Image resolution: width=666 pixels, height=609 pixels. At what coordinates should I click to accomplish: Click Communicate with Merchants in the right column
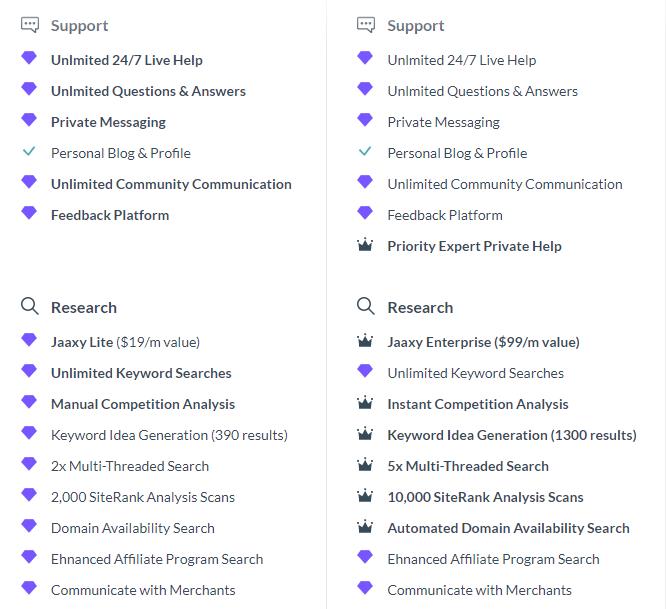click(x=479, y=590)
